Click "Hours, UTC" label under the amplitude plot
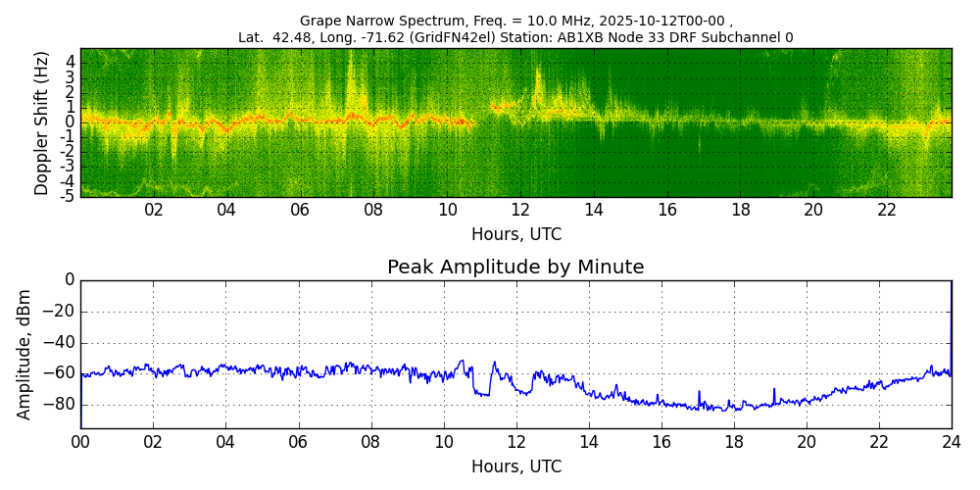Screen dimensions: 980x490 pos(515,466)
